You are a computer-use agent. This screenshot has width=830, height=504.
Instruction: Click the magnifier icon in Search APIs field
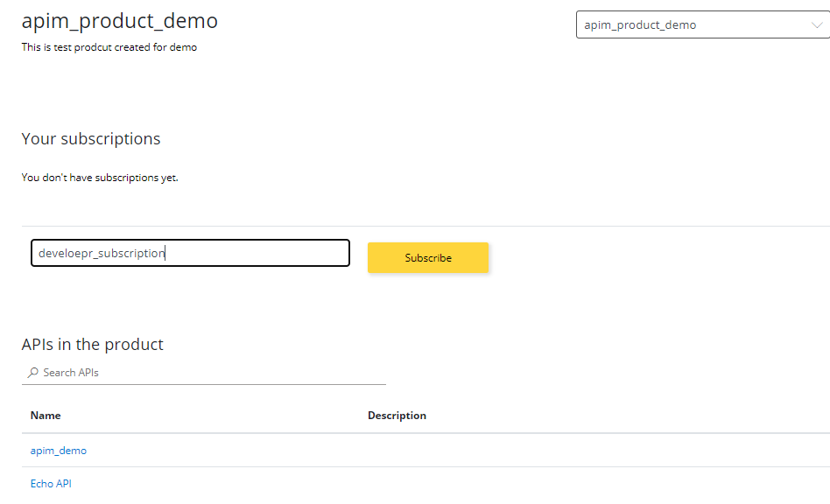[32, 372]
